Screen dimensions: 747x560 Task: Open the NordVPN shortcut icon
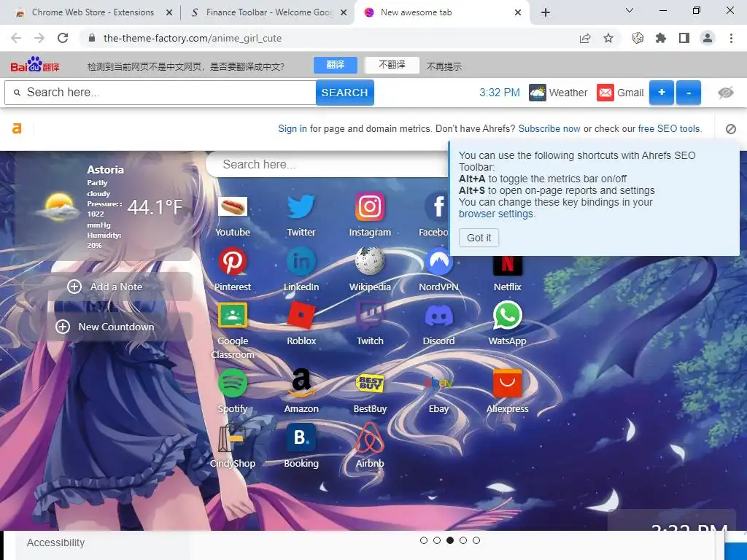[438, 262]
